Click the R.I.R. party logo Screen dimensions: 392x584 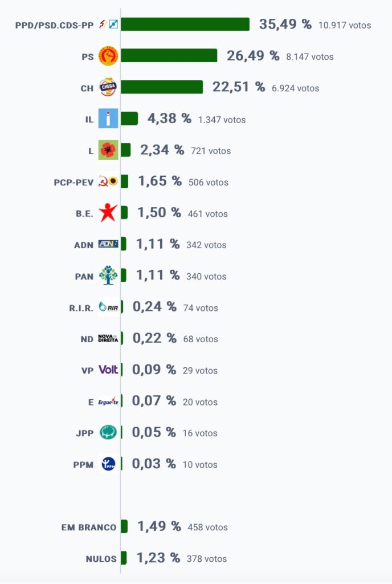pos(108,307)
